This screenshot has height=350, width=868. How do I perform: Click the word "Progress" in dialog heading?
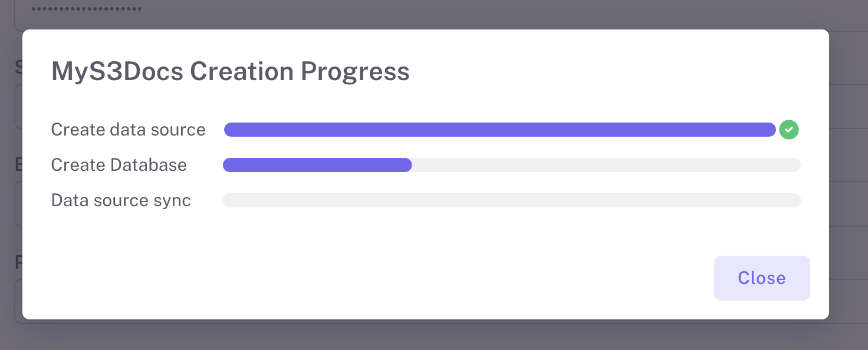click(355, 72)
